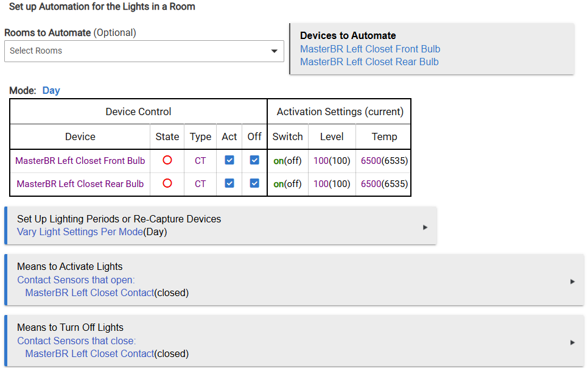Toggle Act checkbox for Rear Bulb

[x=229, y=183]
